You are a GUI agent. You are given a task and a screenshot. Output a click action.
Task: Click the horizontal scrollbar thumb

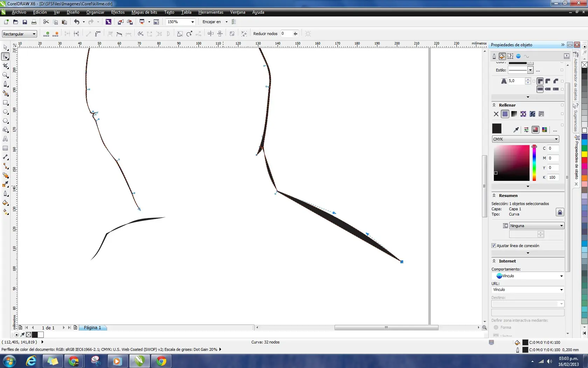click(x=386, y=327)
